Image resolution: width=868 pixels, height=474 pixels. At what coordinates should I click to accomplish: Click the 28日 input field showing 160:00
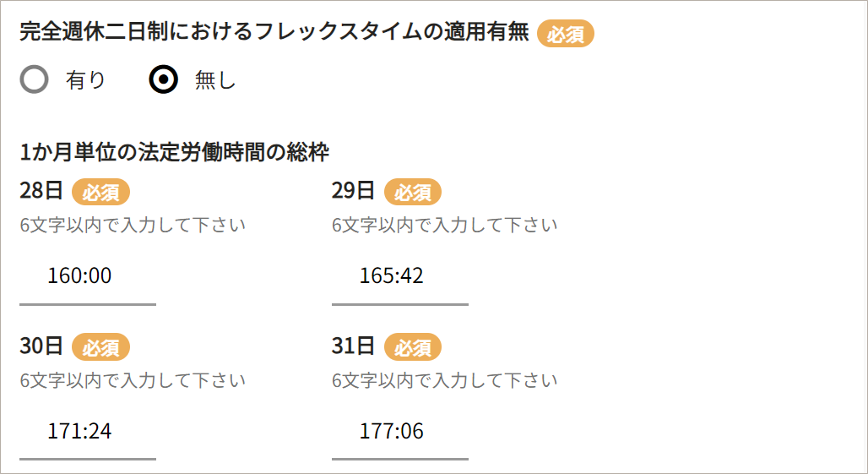coord(88,276)
